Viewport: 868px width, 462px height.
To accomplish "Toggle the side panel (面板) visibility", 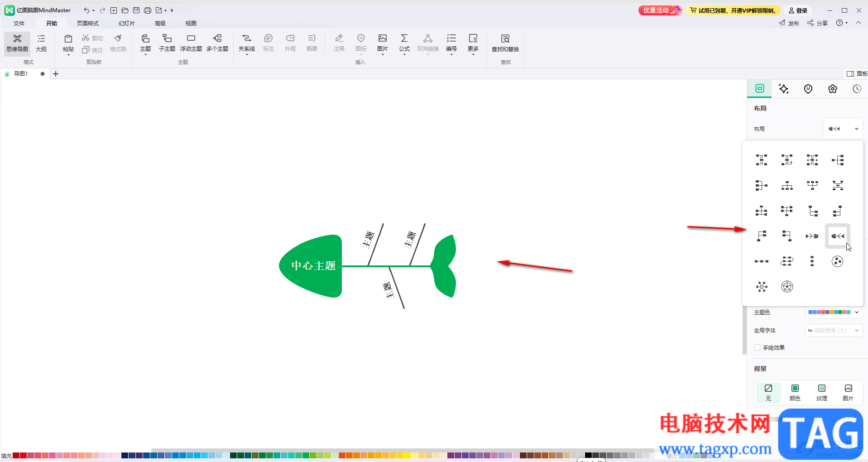I will pos(857,74).
